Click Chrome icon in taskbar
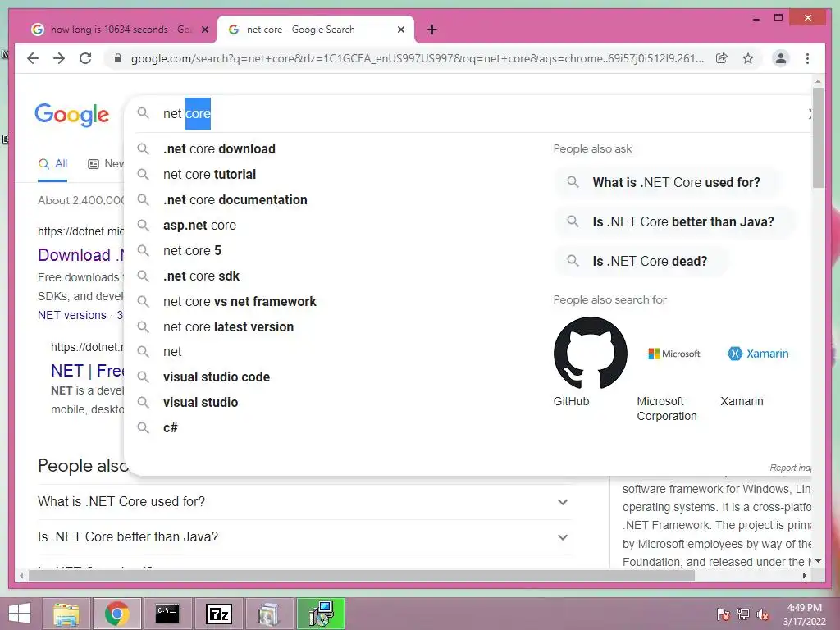Image resolution: width=840 pixels, height=630 pixels. coord(117,614)
